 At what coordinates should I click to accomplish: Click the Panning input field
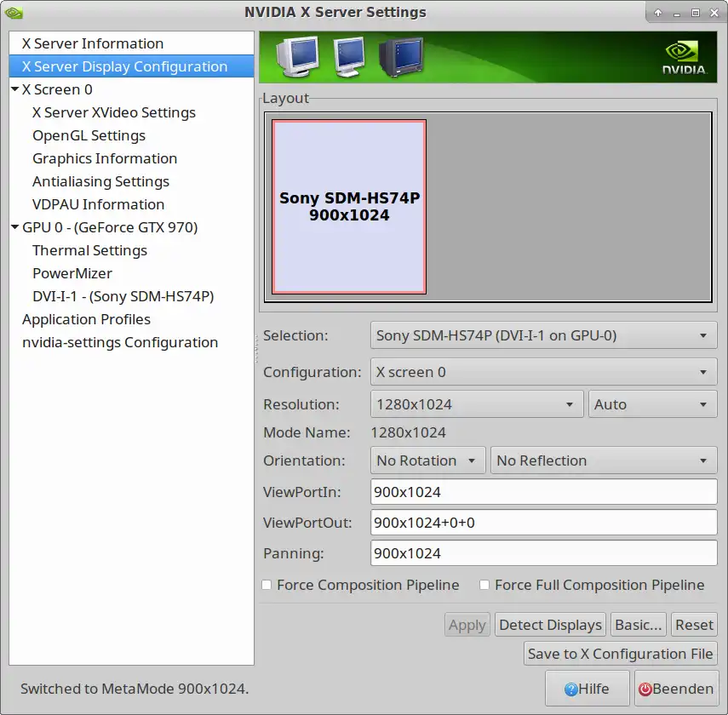click(544, 553)
